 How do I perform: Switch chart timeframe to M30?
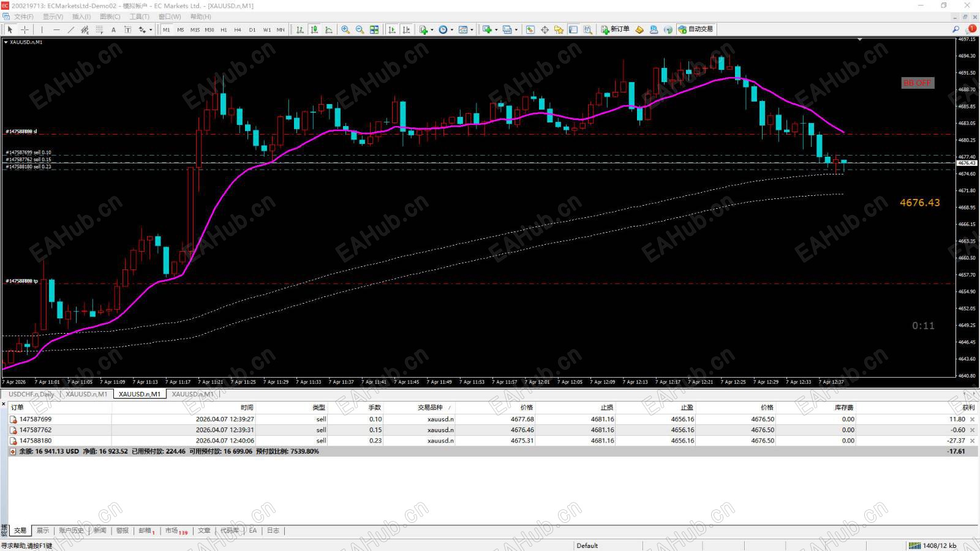tap(209, 29)
